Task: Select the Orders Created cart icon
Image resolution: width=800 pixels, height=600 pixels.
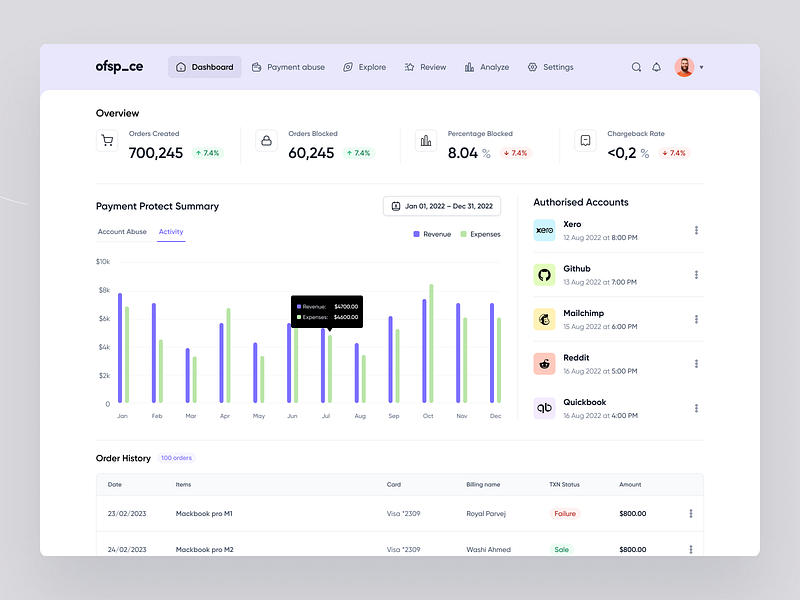Action: click(x=107, y=142)
